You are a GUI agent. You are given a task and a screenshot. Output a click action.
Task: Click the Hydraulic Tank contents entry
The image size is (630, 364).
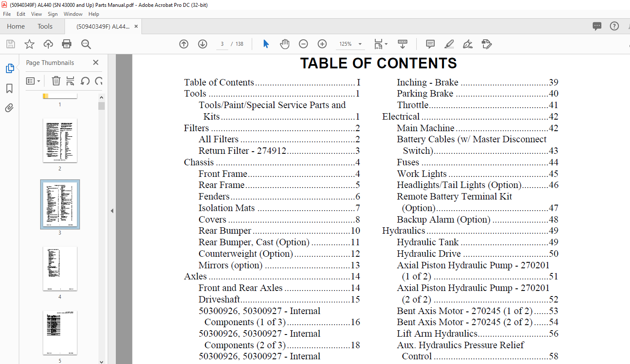coord(477,242)
